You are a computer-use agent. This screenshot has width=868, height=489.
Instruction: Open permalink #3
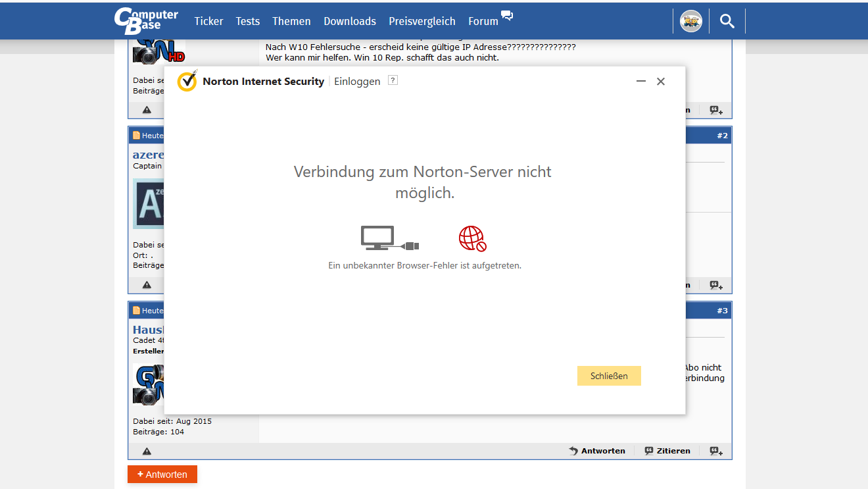(722, 311)
